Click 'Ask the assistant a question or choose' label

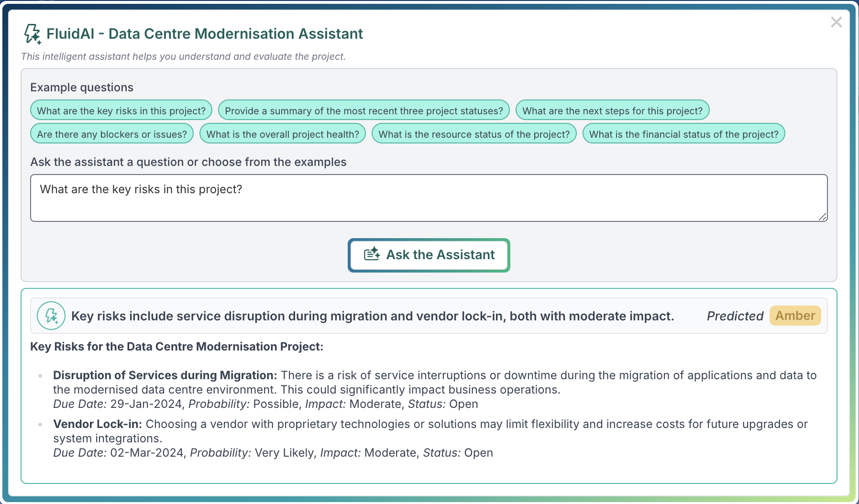188,162
